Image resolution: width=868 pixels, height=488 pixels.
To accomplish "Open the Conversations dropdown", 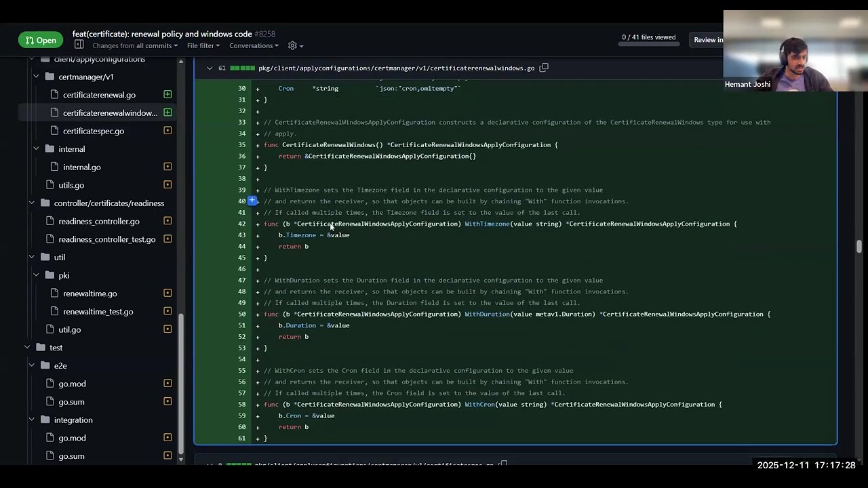I will tap(254, 45).
